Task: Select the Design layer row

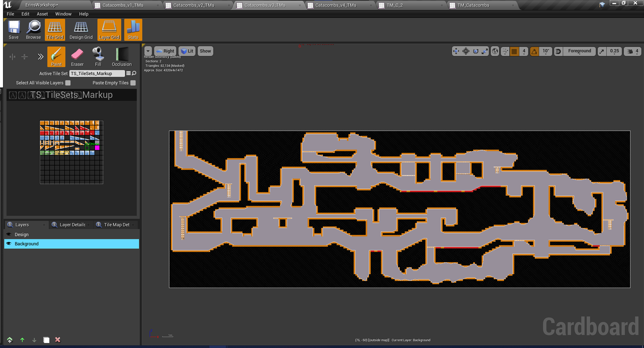Action: [x=71, y=234]
